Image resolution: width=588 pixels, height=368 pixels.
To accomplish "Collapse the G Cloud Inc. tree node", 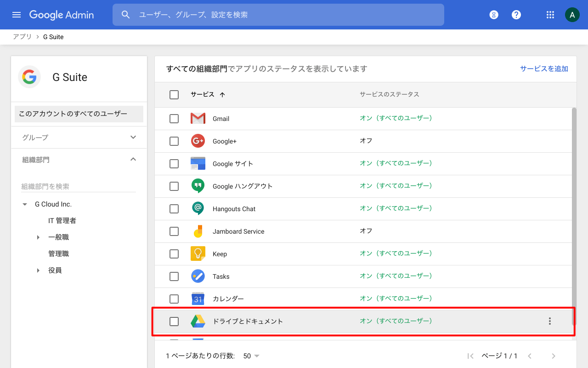I will pyautogui.click(x=25, y=205).
